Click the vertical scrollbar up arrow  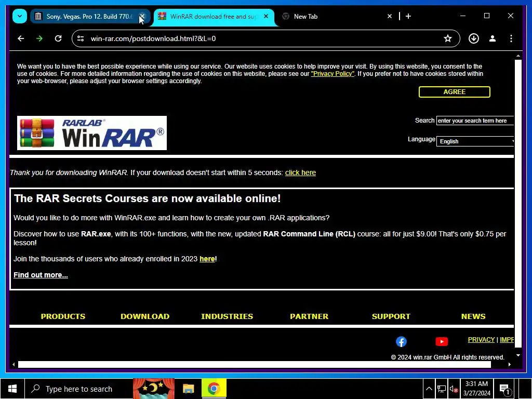(518, 56)
